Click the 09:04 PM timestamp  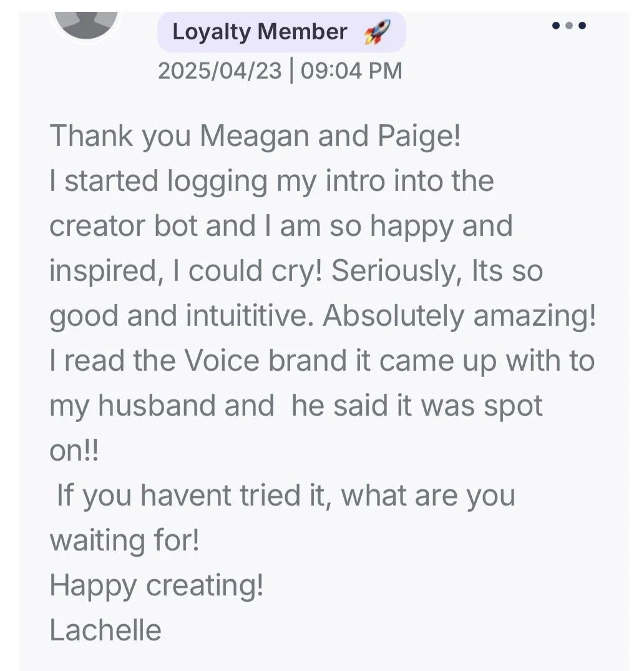tap(351, 71)
